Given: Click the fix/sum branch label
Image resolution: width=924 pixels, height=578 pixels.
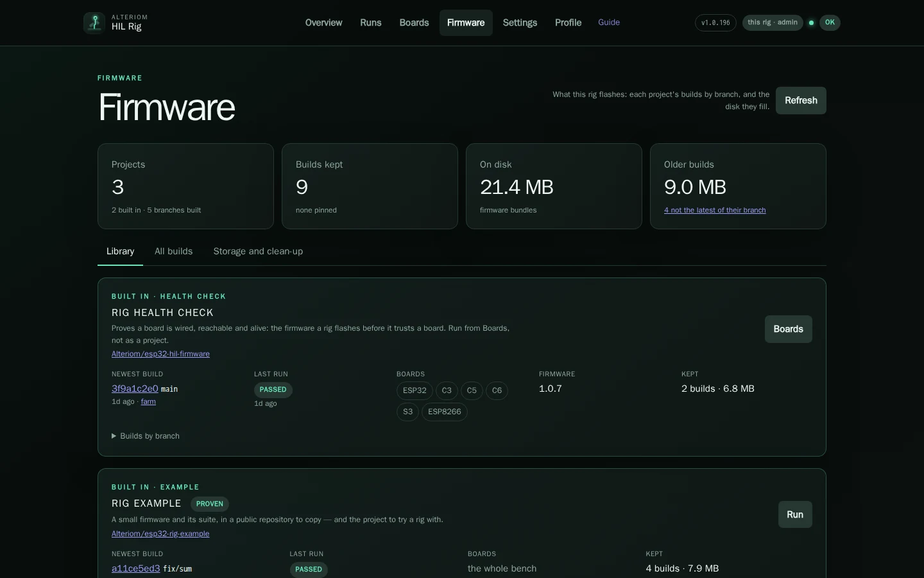Looking at the screenshot, I should pyautogui.click(x=178, y=569).
